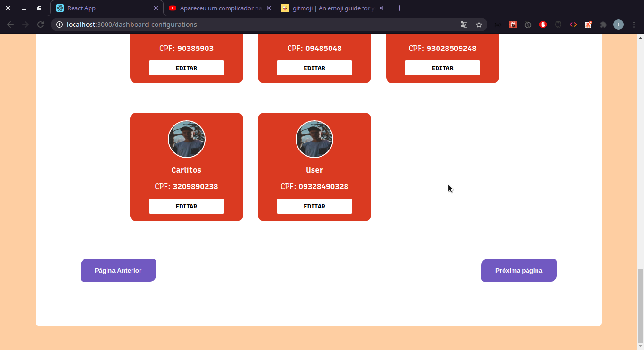Viewport: 644px width, 350px height.
Task: Go to Página Anterior
Action: (118, 270)
